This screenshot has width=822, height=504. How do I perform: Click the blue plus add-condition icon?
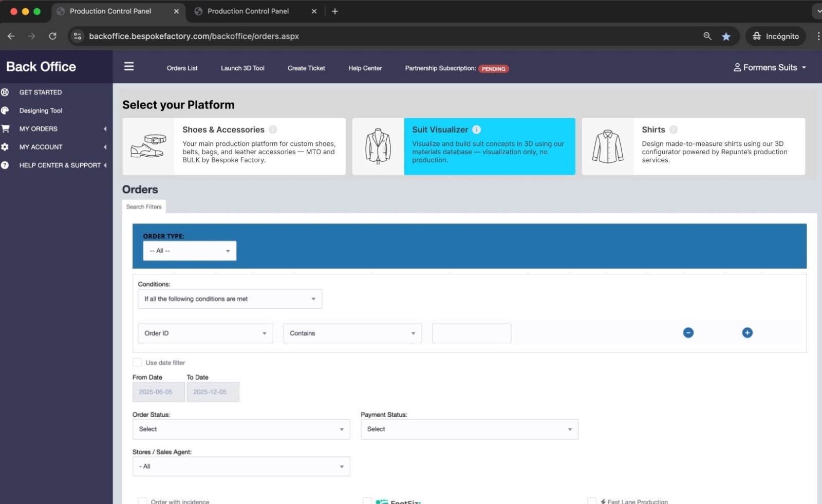point(747,333)
